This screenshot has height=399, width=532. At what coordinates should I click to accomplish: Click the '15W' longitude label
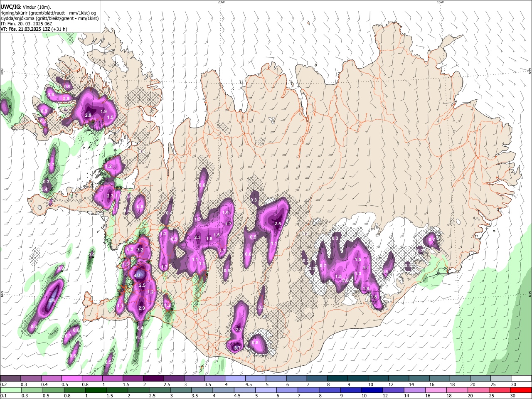point(440,2)
